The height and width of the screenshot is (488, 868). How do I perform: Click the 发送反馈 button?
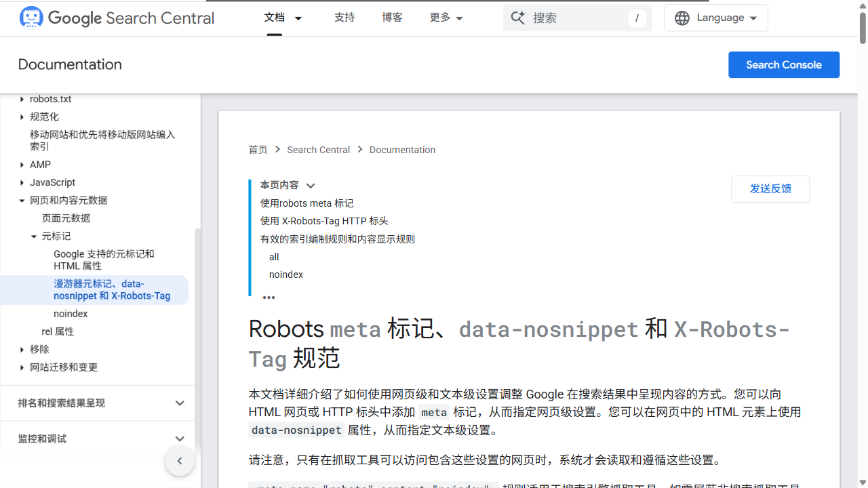click(770, 189)
